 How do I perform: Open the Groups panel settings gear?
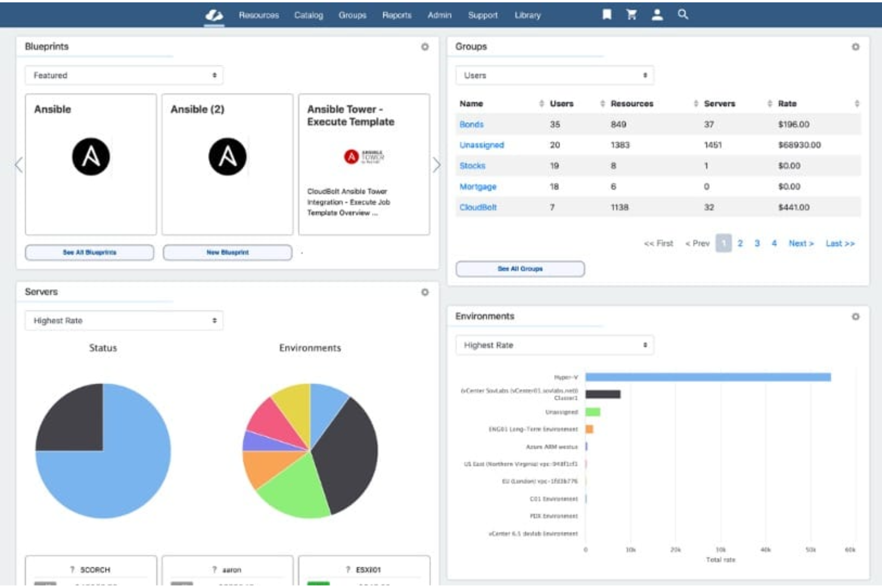coord(856,46)
